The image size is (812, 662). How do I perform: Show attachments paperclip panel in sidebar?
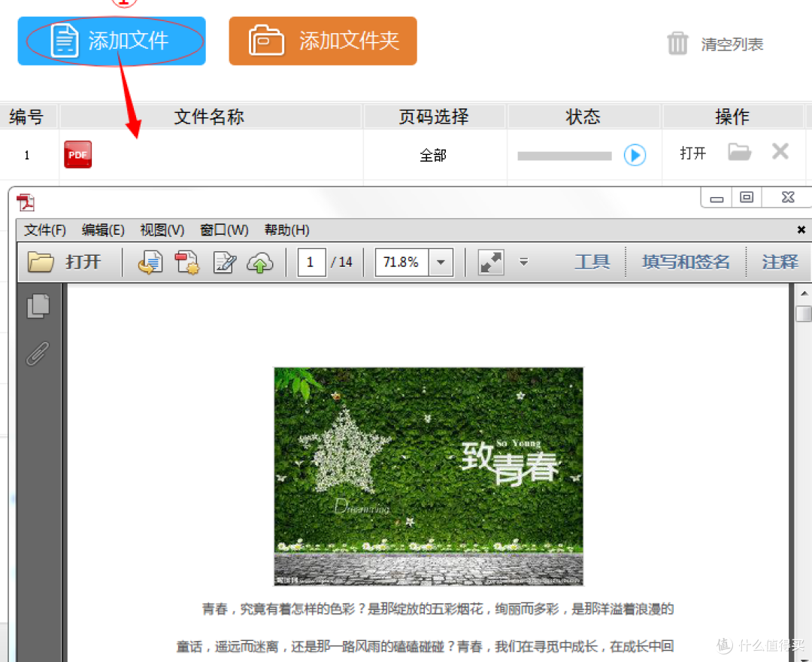coord(38,354)
